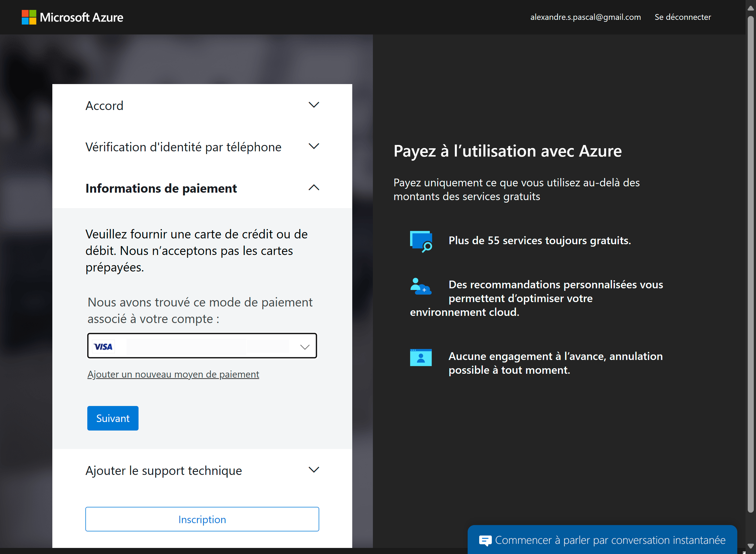This screenshot has height=554, width=756.
Task: Collapse Informations de paiement chevron
Action: pyautogui.click(x=314, y=187)
